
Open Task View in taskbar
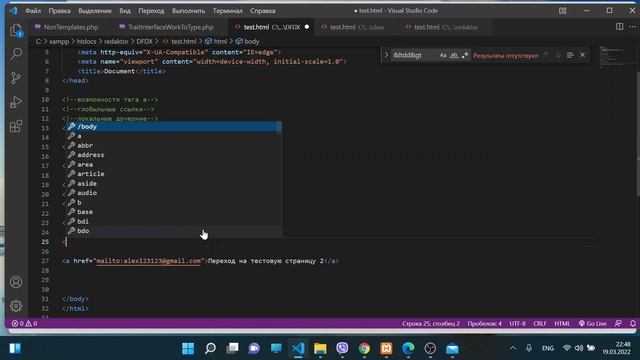coord(232,348)
